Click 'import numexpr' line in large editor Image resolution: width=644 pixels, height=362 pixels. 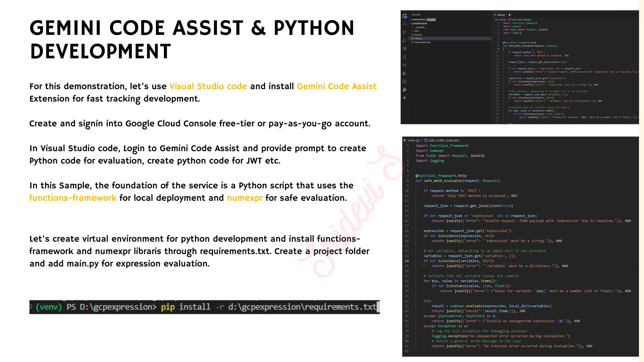coord(430,150)
